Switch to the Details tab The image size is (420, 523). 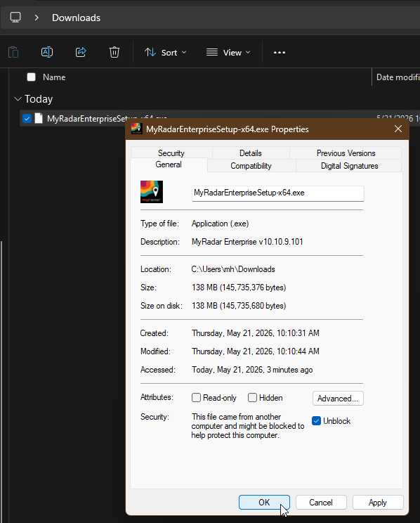click(251, 153)
